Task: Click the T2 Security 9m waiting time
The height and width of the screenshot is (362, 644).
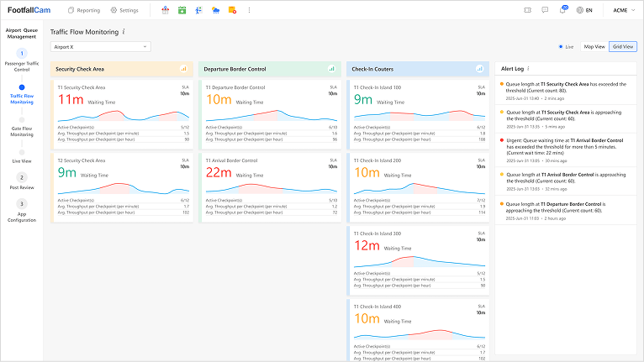Action: (x=67, y=173)
